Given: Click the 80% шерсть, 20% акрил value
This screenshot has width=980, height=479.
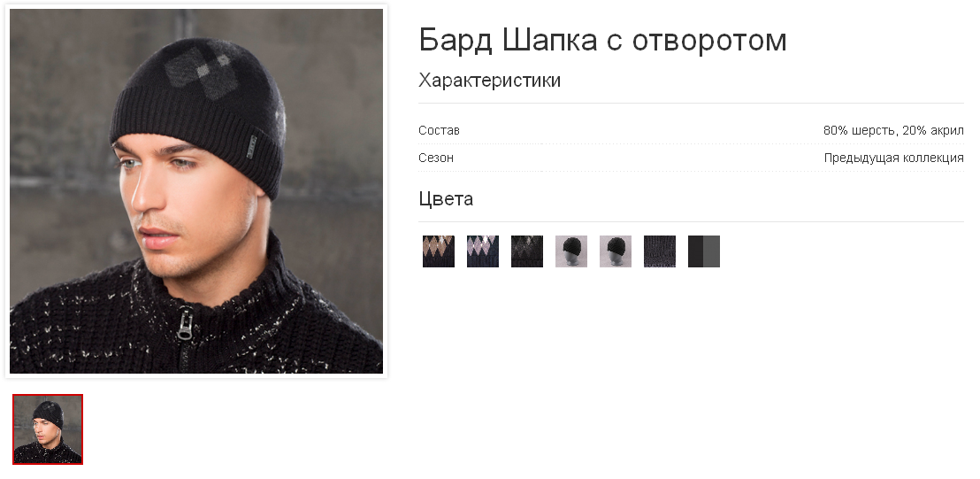Looking at the screenshot, I should pos(893,131).
